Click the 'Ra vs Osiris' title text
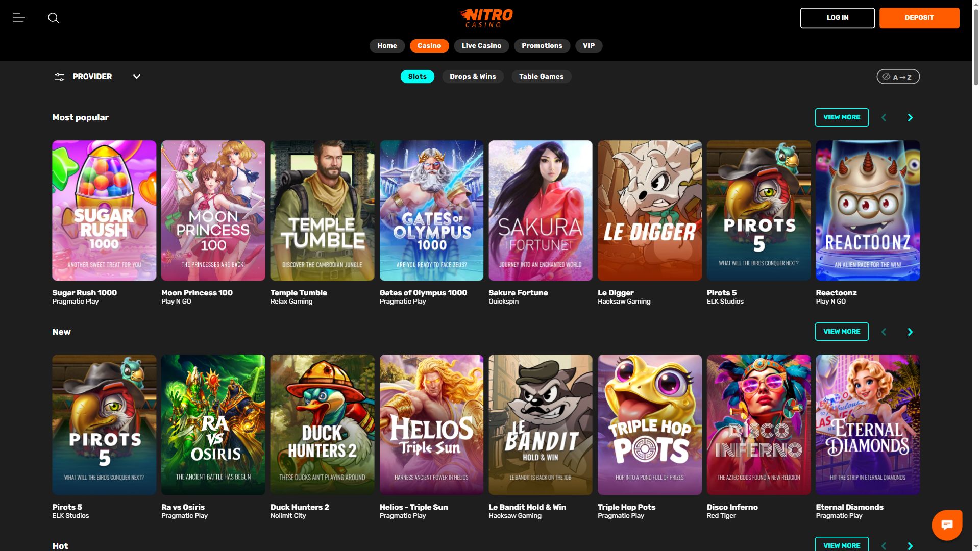The height and width of the screenshot is (551, 980). pos(183,507)
